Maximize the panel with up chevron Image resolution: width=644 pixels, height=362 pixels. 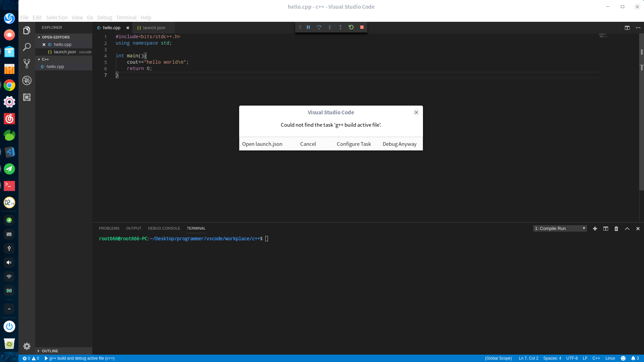pyautogui.click(x=627, y=229)
